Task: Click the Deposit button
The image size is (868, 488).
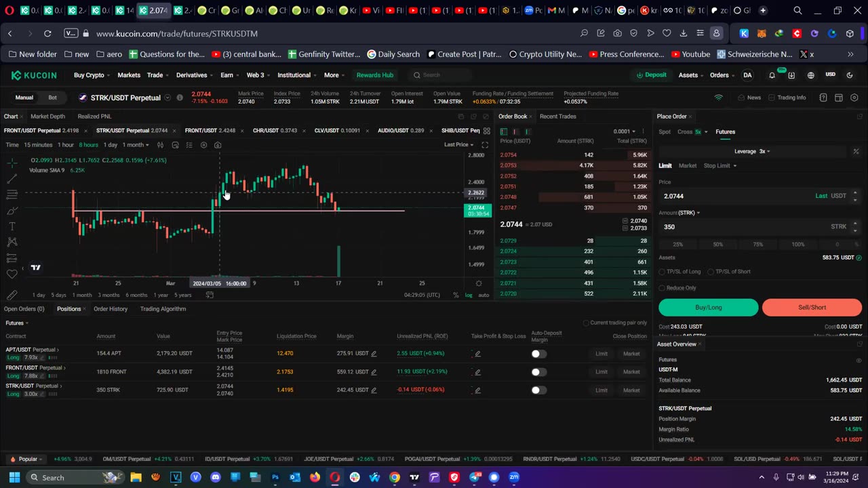Action: [x=651, y=75]
